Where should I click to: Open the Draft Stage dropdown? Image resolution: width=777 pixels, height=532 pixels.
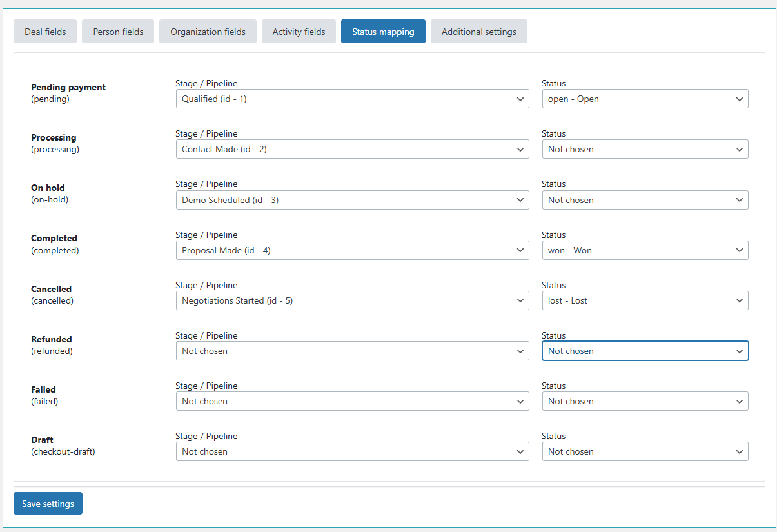(352, 451)
